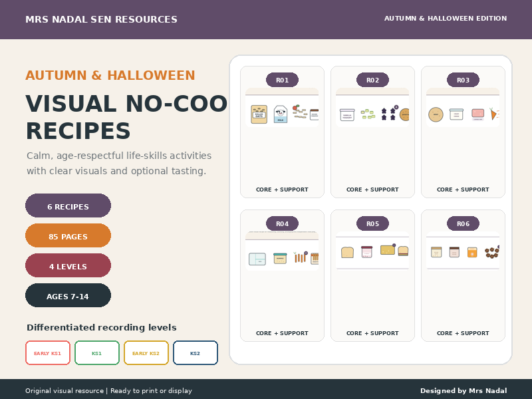The height and width of the screenshot is (399, 532).
Task: Open the R01 recipe badge
Action: click(282, 80)
